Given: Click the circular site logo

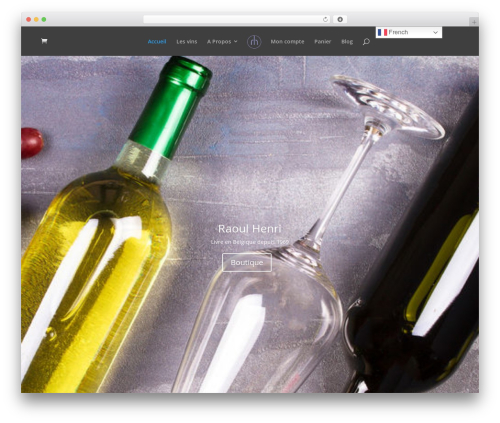Looking at the screenshot, I should pyautogui.click(x=254, y=42).
